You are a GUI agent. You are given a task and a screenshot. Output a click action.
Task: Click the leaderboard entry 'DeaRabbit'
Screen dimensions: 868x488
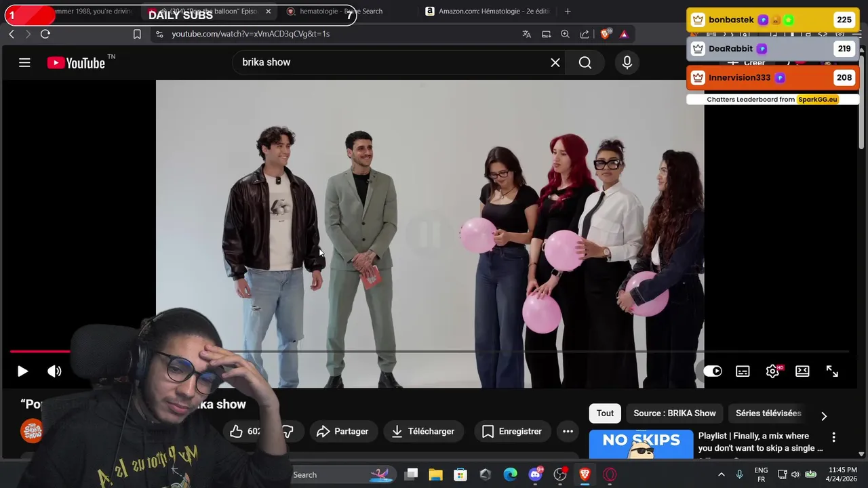[773, 49]
